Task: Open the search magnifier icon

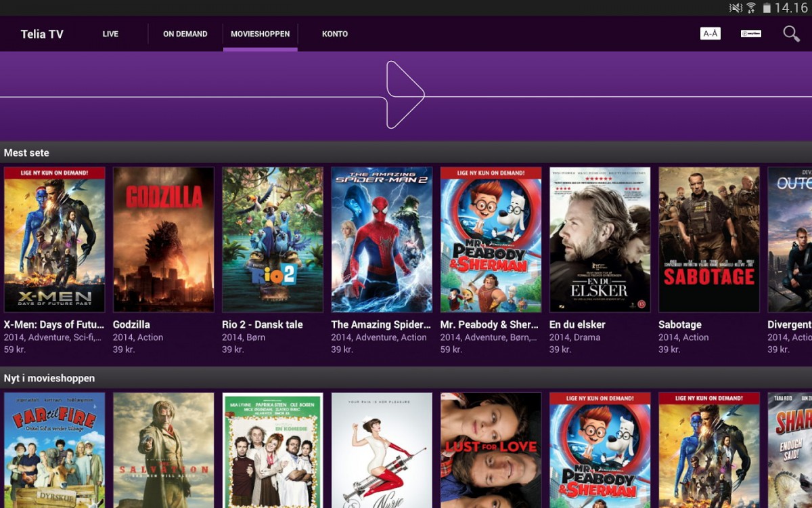Action: [x=791, y=34]
